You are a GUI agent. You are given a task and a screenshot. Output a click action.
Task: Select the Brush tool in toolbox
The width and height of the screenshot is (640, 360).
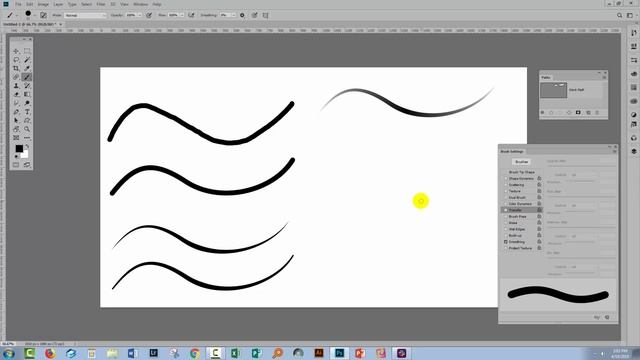[x=27, y=77]
